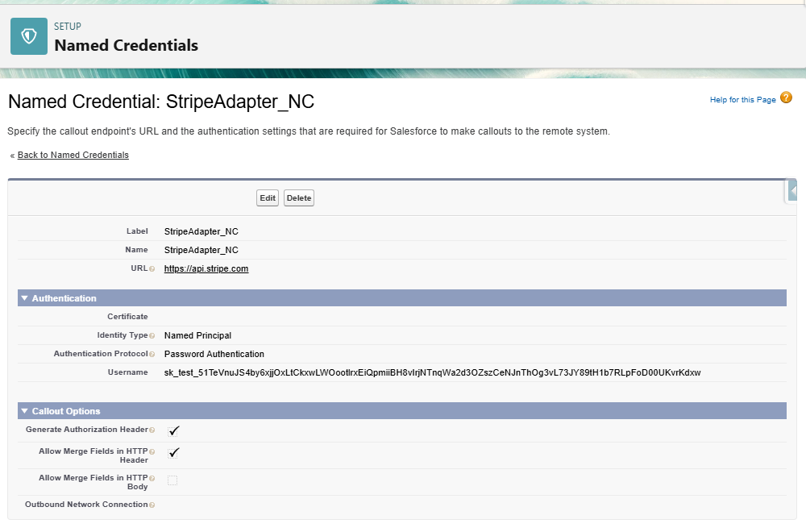Viewport: 806px width, 532px height.
Task: Open the Help for this Page question icon
Action: click(x=786, y=98)
